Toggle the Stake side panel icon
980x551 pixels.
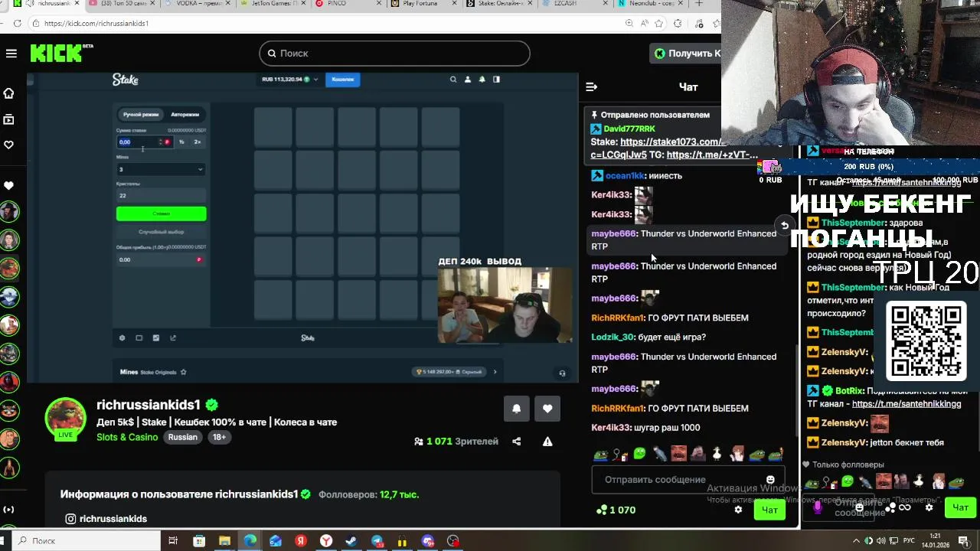496,80
